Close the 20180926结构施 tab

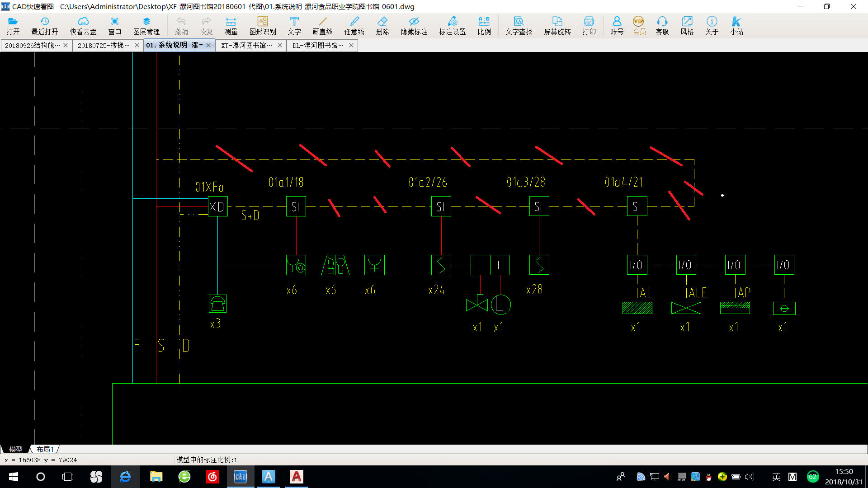click(x=66, y=45)
